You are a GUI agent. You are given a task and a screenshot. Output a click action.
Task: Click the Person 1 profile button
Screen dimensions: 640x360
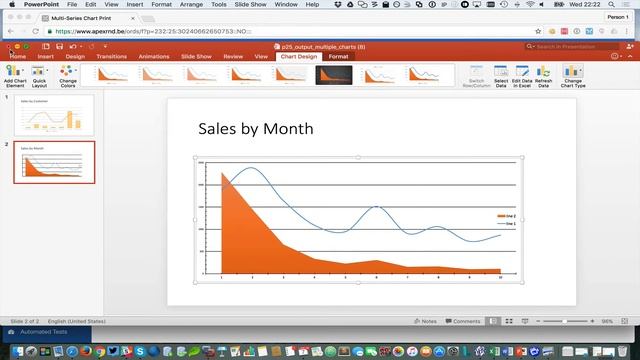618,17
